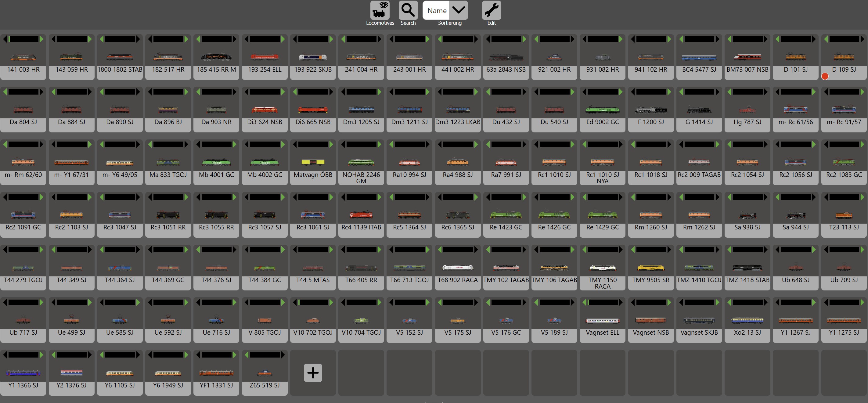This screenshot has height=403, width=868.
Task: Select the Vagnset ELL coach image
Action: point(603,320)
